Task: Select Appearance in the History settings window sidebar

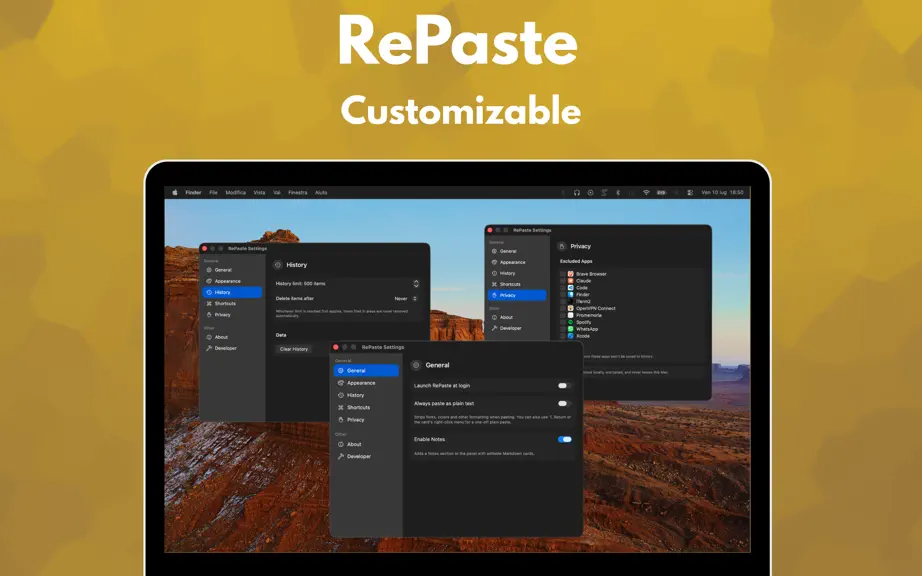Action: tap(232, 281)
